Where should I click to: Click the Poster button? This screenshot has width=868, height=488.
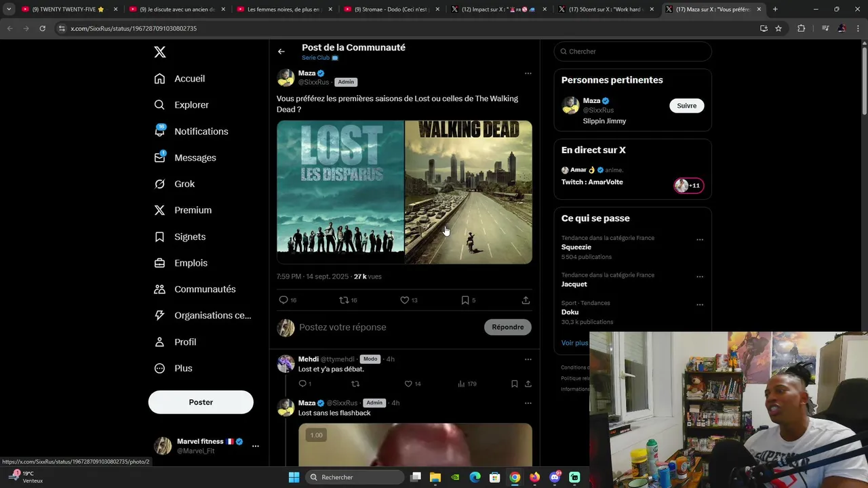[201, 402]
